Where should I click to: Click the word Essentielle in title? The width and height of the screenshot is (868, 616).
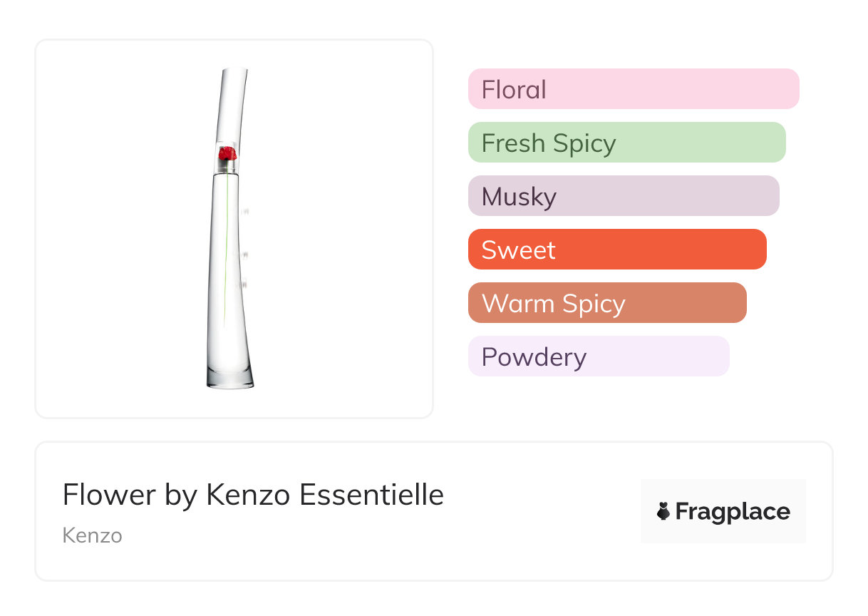tap(371, 495)
